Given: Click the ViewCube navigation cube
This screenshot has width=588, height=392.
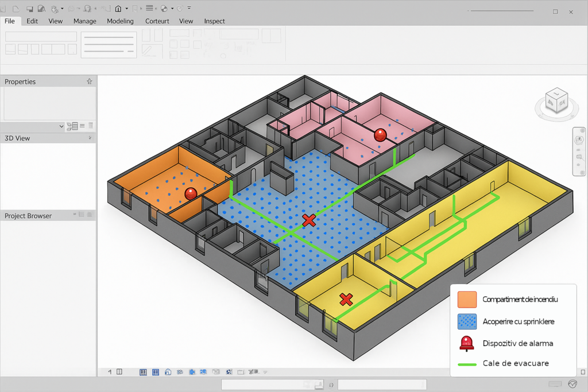Looking at the screenshot, I should pos(556,100).
